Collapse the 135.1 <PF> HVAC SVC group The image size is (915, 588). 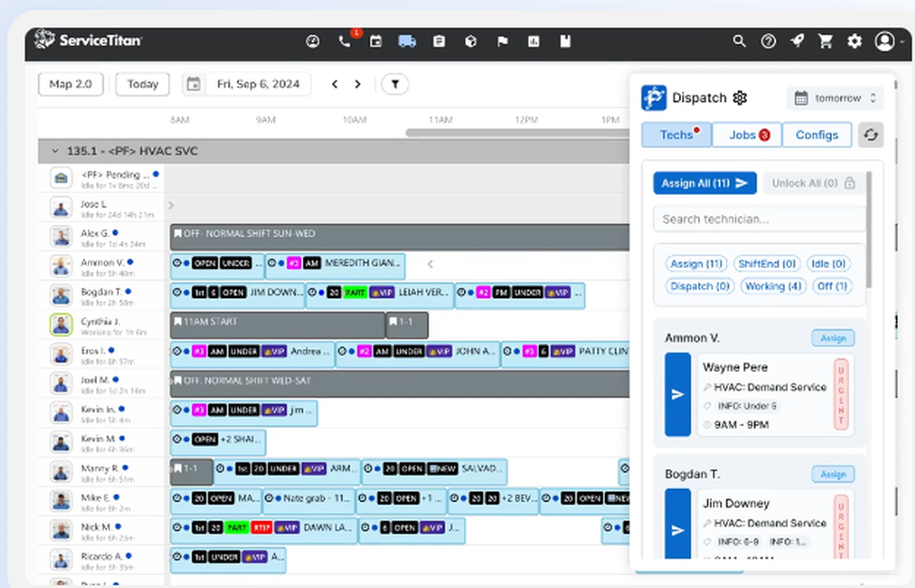pos(55,151)
